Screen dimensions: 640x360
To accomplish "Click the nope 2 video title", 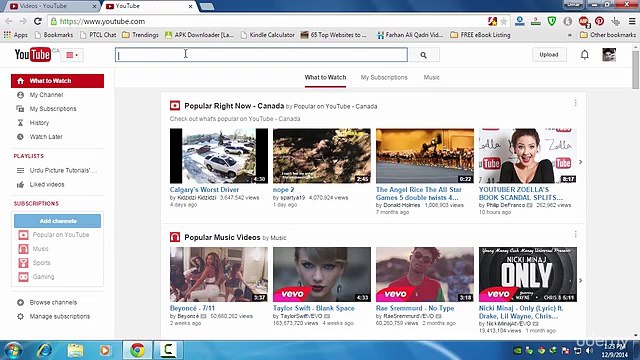I will [283, 189].
